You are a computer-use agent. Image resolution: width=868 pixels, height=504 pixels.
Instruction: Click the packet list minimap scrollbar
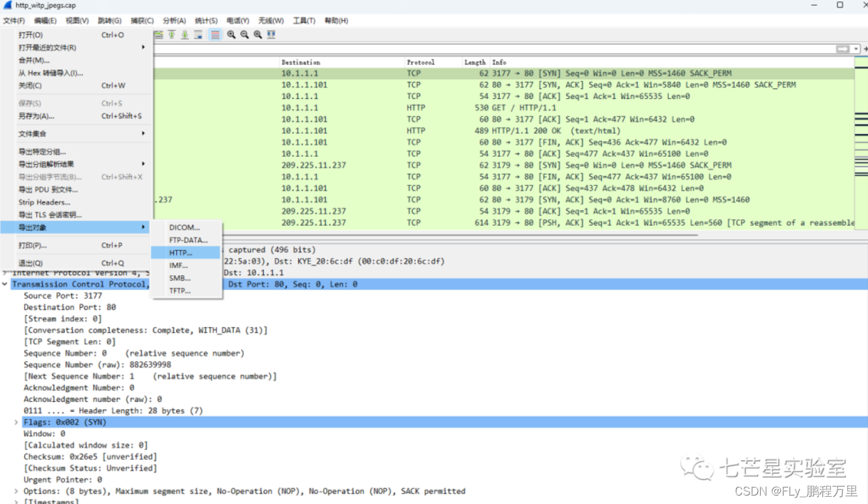[861, 143]
